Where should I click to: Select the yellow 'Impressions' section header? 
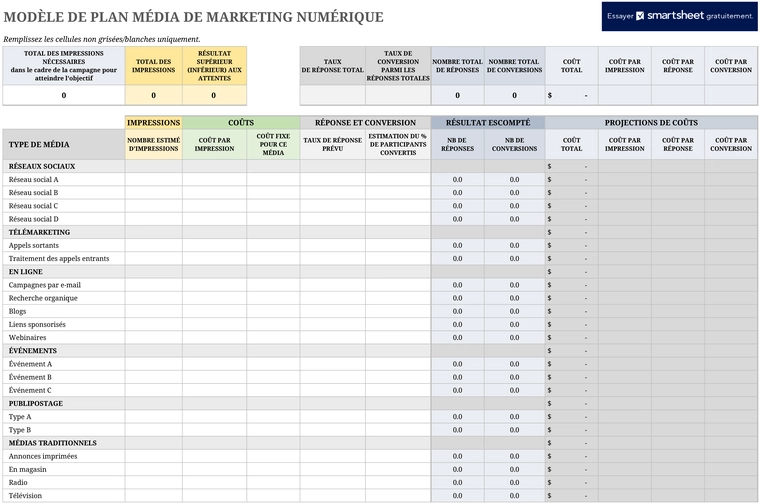point(153,123)
